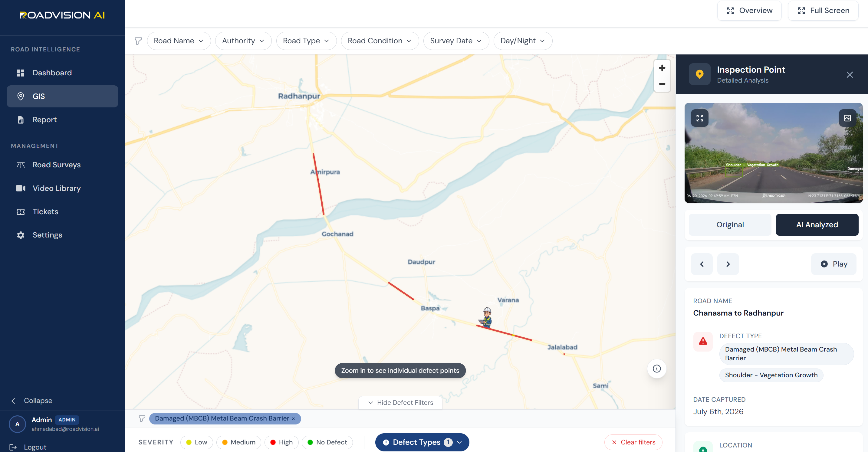The height and width of the screenshot is (452, 868).
Task: Open the Defect Types dropdown
Action: (x=422, y=442)
